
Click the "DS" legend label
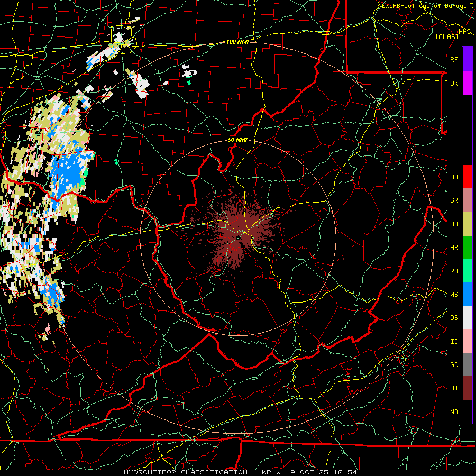[x=454, y=318]
